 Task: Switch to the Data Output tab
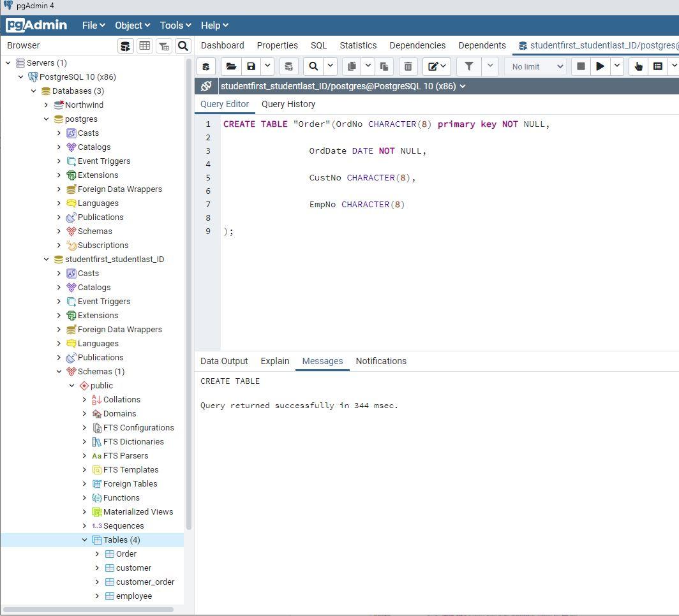[224, 361]
